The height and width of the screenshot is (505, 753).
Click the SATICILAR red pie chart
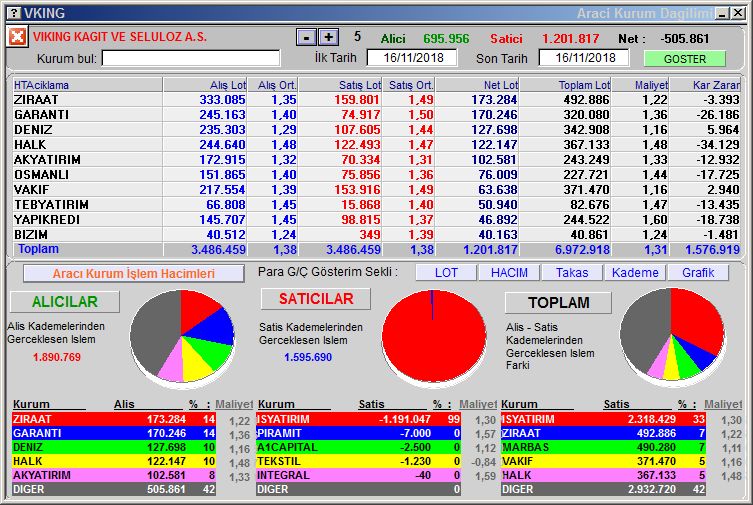[434, 337]
